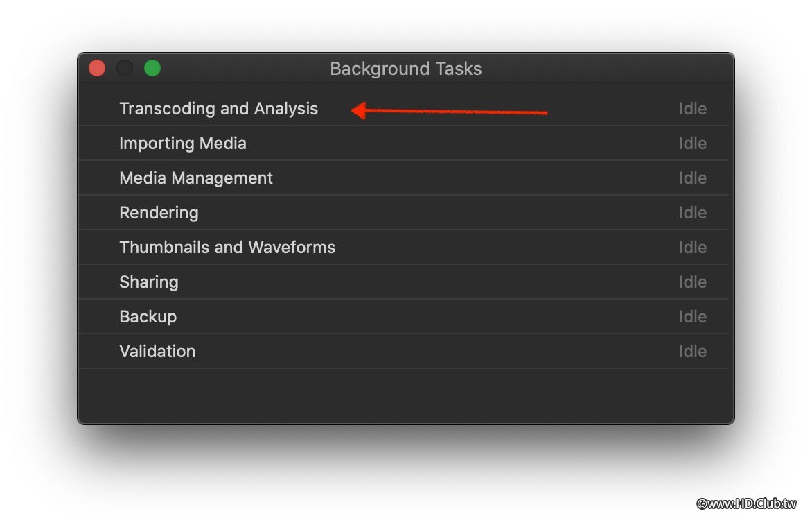This screenshot has height=527, width=812.
Task: Click the Validation task row
Action: click(x=157, y=352)
